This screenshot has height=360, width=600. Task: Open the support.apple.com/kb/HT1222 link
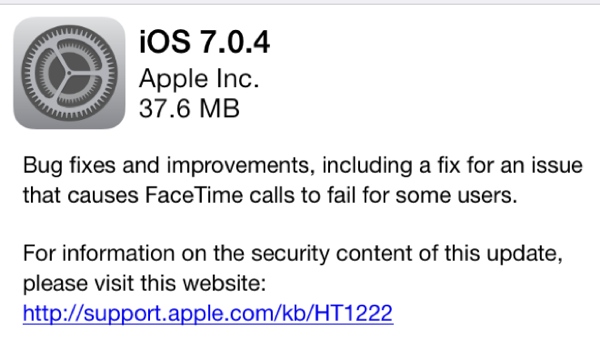pyautogui.click(x=208, y=313)
